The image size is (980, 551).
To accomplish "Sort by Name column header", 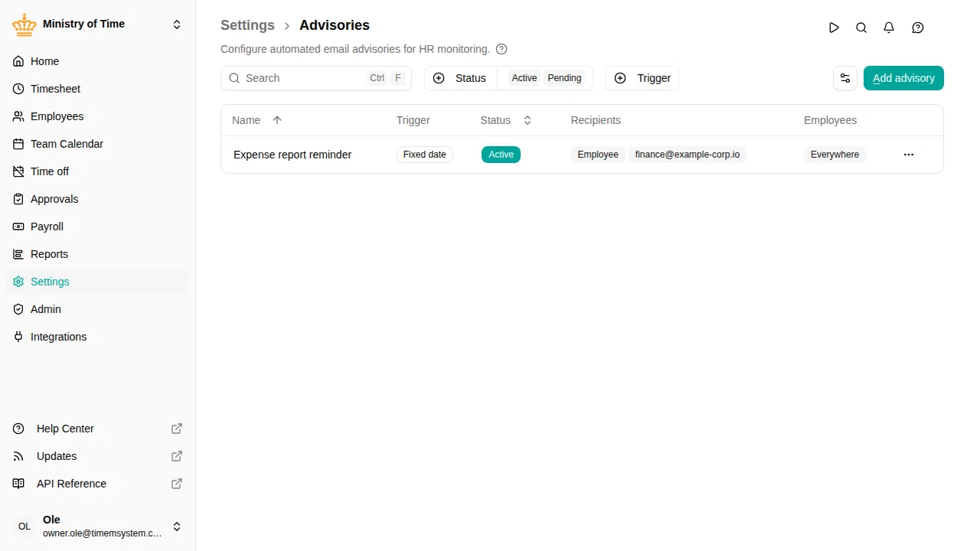I will click(x=257, y=120).
